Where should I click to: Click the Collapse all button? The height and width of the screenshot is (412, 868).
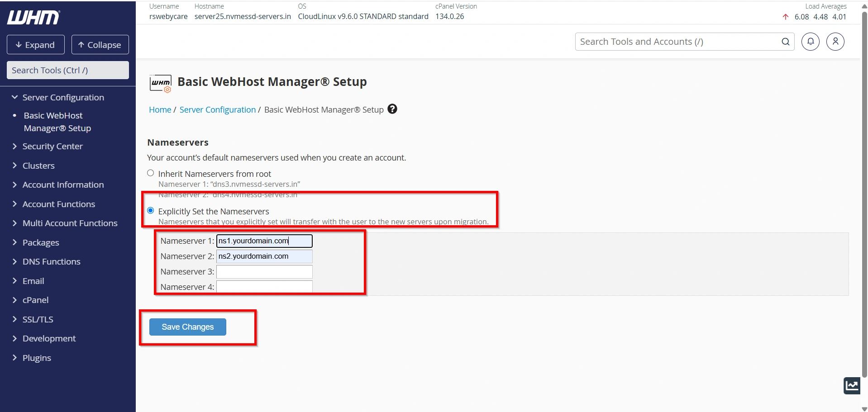point(100,45)
